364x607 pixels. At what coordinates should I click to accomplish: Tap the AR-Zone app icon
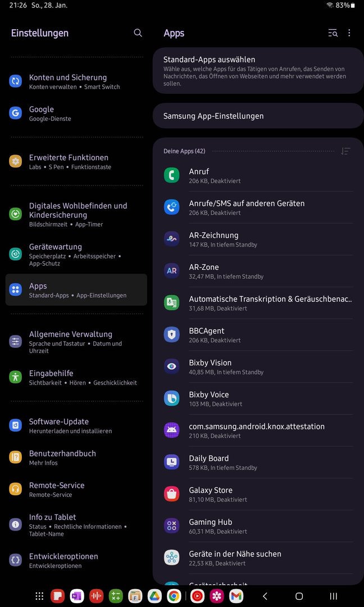[171, 271]
